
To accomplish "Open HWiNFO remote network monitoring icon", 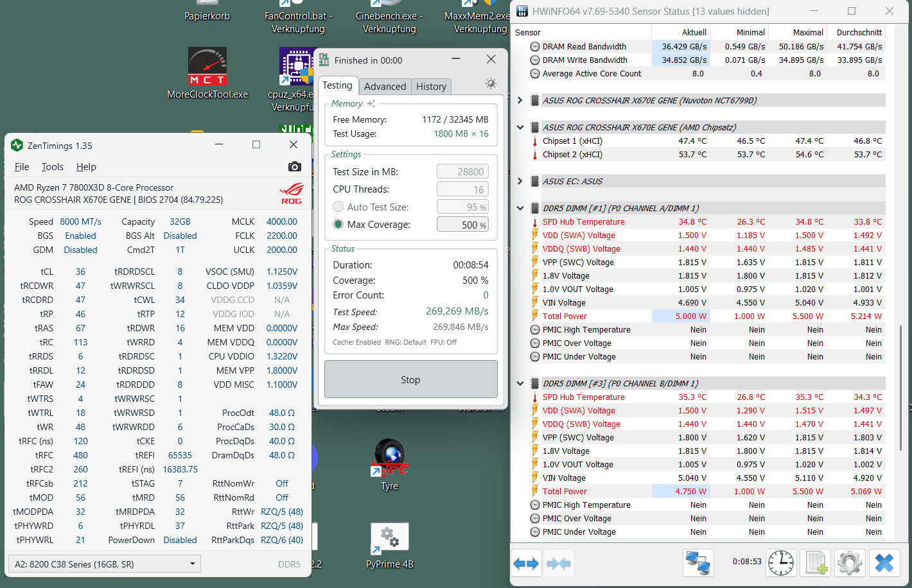I will (698, 564).
